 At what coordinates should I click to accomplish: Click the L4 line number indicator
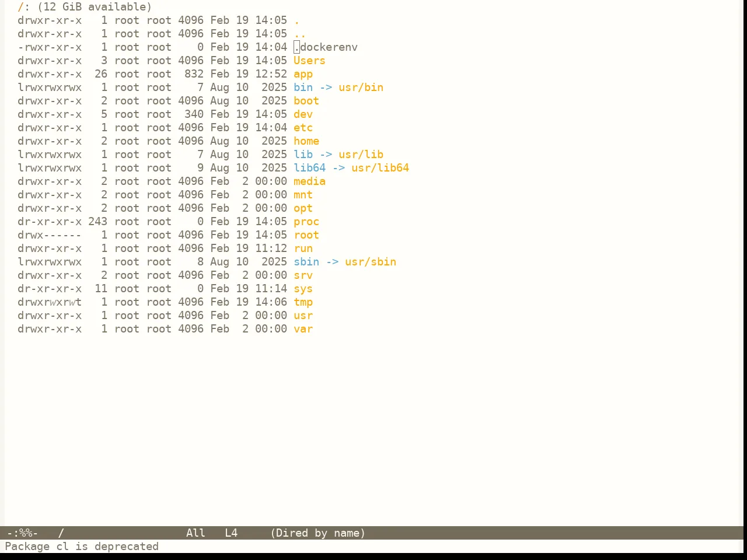pos(231,533)
